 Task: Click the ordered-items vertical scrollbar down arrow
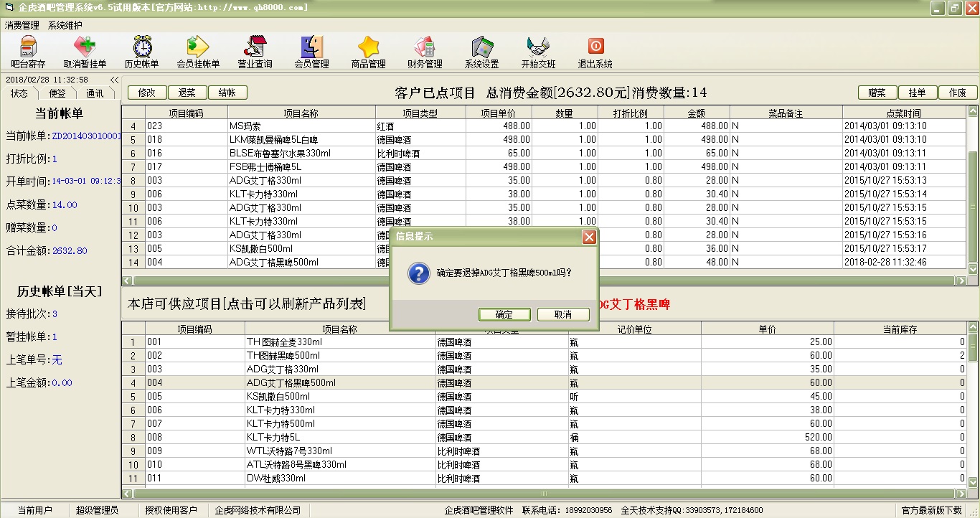point(972,269)
